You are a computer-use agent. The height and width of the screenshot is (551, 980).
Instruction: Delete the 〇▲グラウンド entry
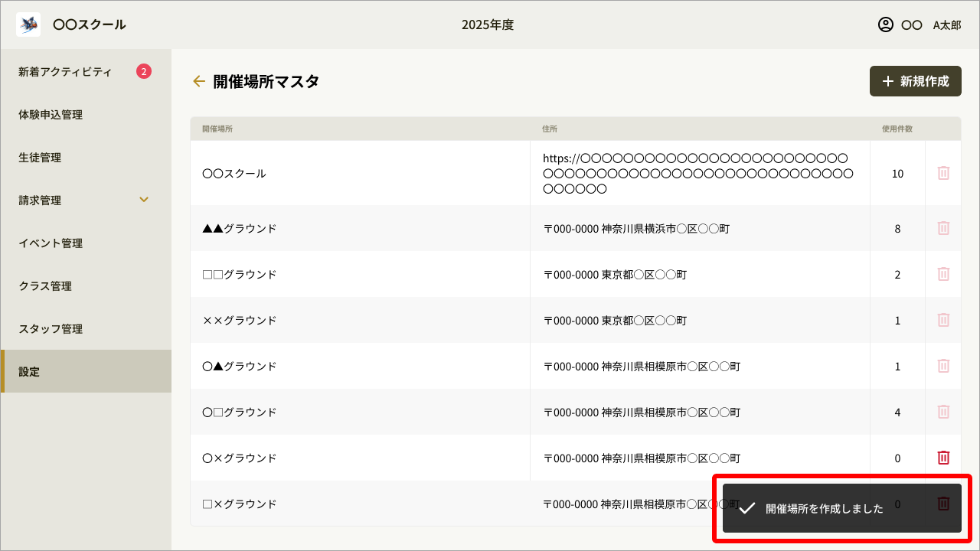(x=943, y=366)
